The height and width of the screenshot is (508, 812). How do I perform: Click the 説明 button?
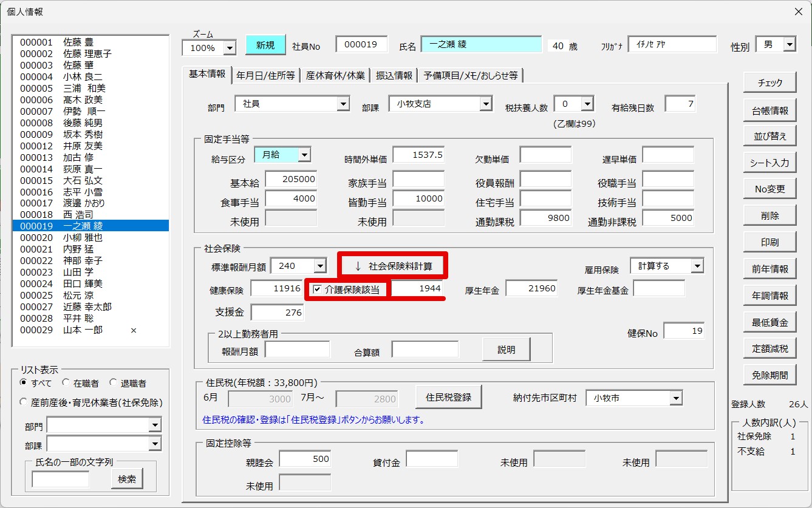[x=507, y=350]
